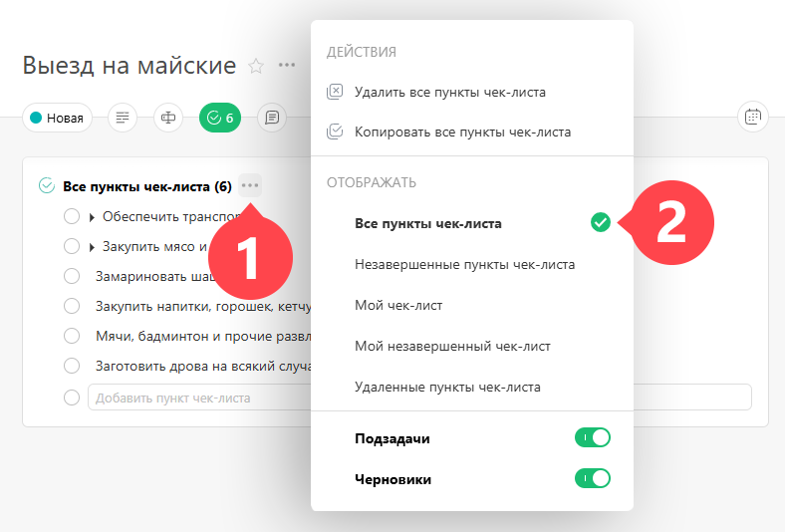Check the Заготовить дрова item circle
Viewport: 785px width, 532px height.
coord(72,366)
